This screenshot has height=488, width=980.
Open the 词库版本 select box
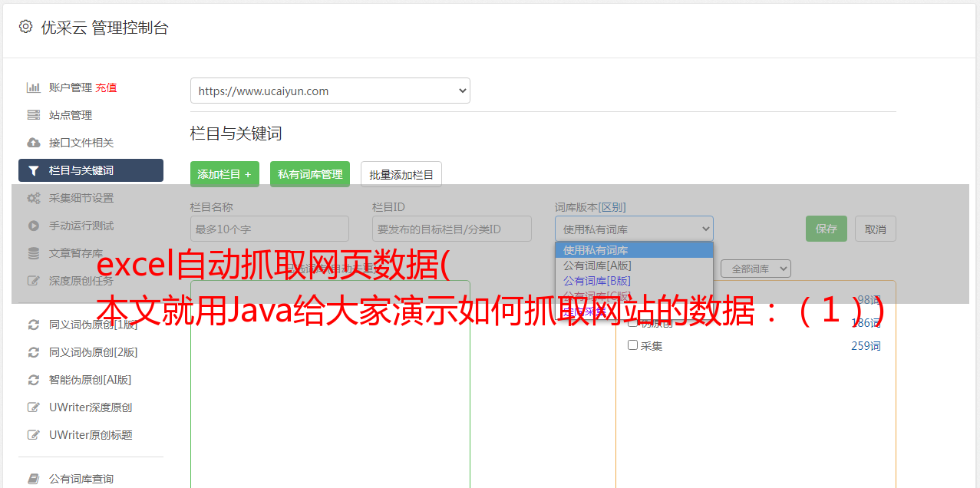[x=634, y=229]
